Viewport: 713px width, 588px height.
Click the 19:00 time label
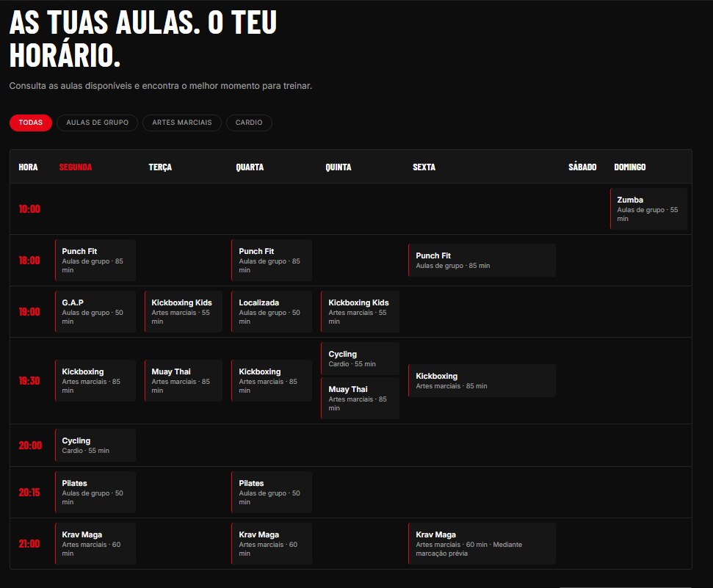[x=29, y=311]
